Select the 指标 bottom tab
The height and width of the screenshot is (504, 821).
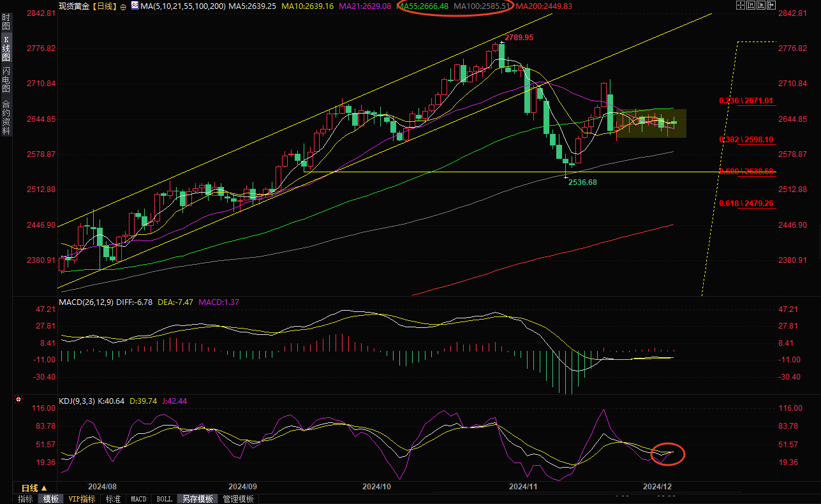[25, 499]
